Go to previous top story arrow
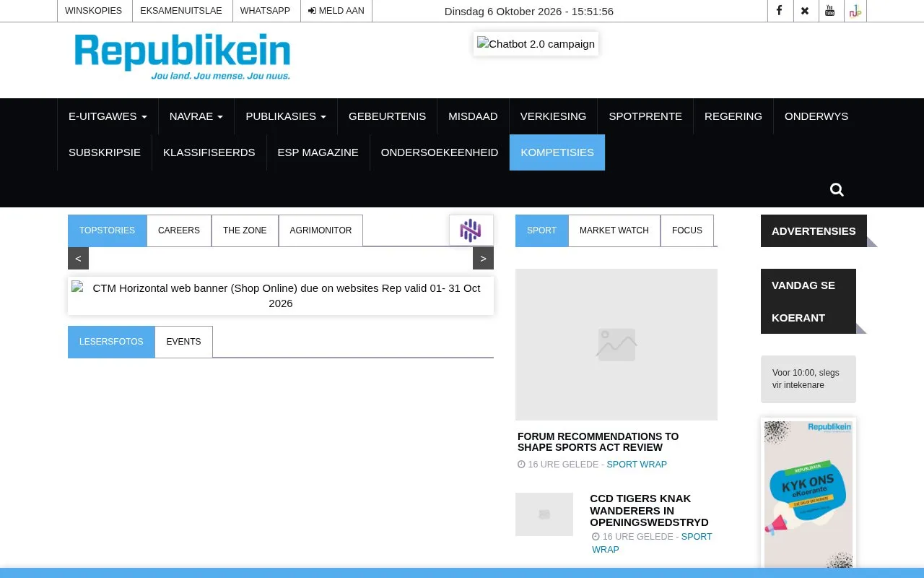This screenshot has width=924, height=578. click(78, 258)
